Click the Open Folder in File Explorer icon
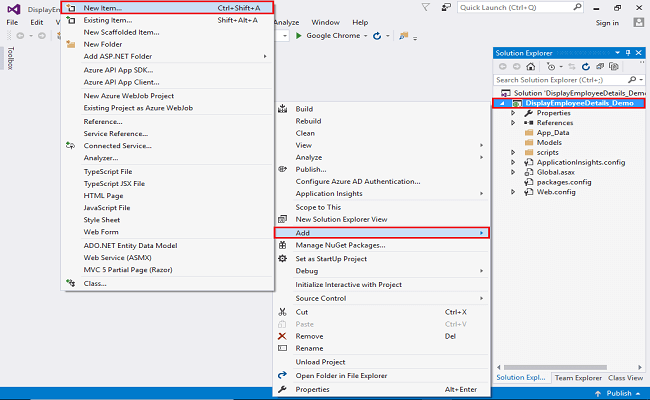This screenshot has height=400, width=650. (282, 375)
